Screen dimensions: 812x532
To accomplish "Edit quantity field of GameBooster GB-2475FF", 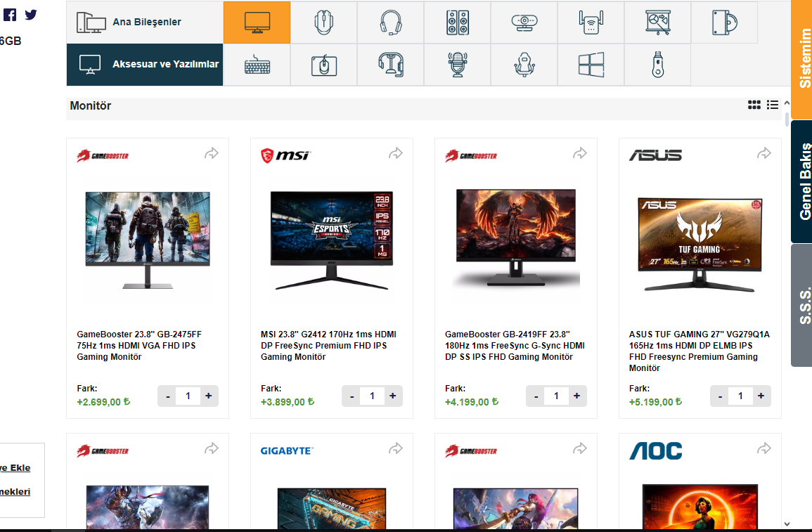I will (x=188, y=396).
